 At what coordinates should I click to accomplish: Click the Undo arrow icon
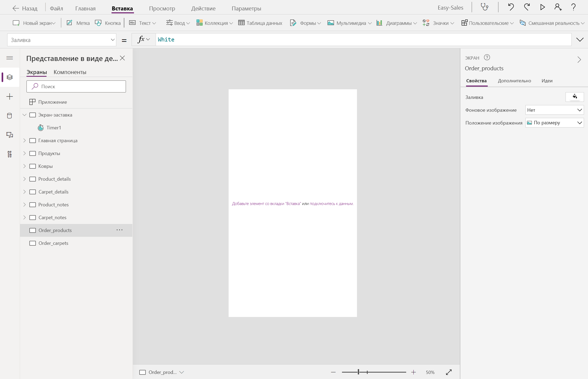tap(511, 7)
